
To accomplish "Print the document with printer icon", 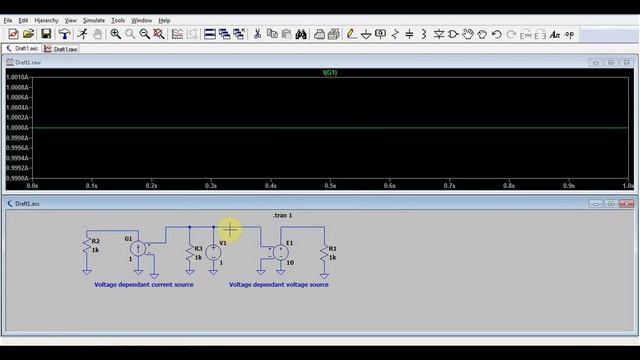I will tap(334, 34).
